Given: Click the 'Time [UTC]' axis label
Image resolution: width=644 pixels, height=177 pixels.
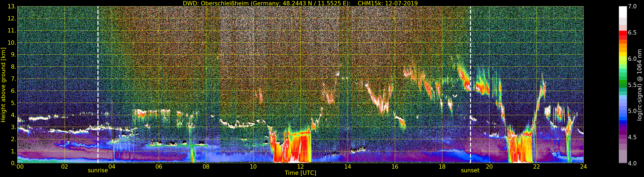Looking at the screenshot, I should point(300,173).
